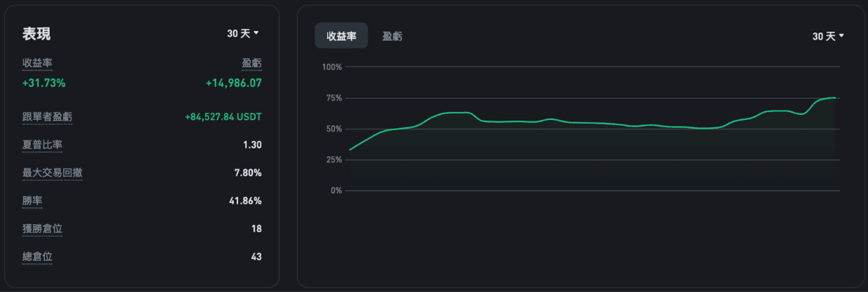Click the 夏普比率 label

coord(43,145)
